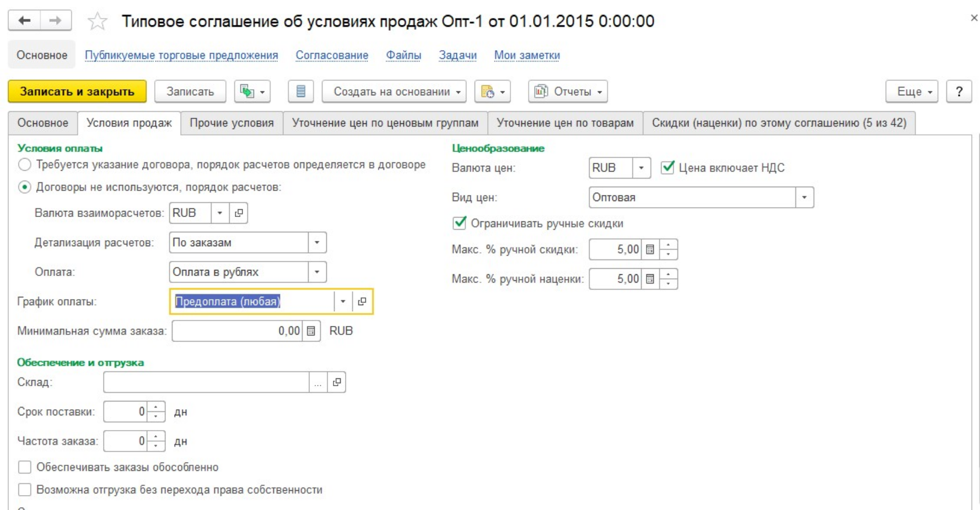Expand 'Детализация расчетов' dropdown list

point(317,242)
